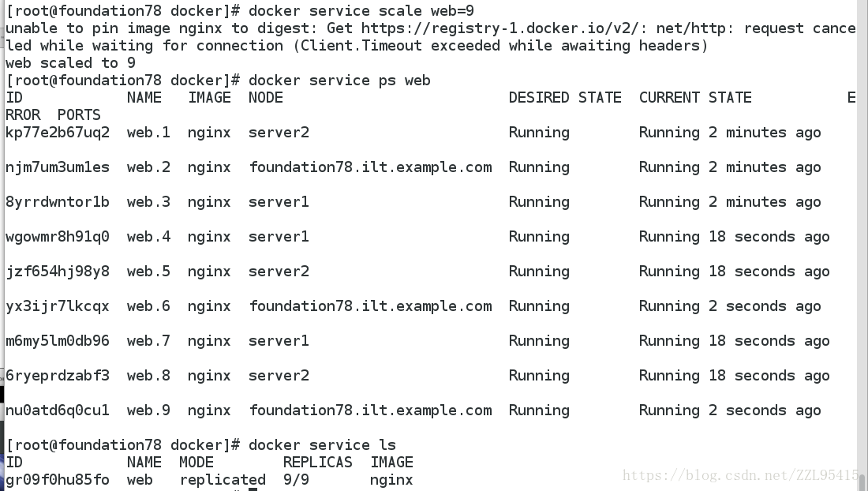Select the task name web.9
This screenshot has width=868, height=491.
point(148,410)
